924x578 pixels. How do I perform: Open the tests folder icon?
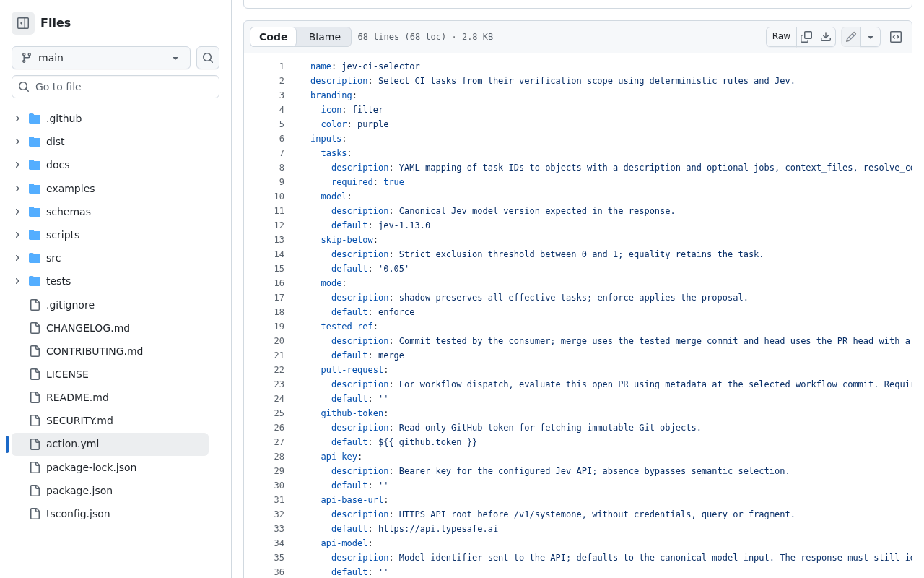[35, 281]
